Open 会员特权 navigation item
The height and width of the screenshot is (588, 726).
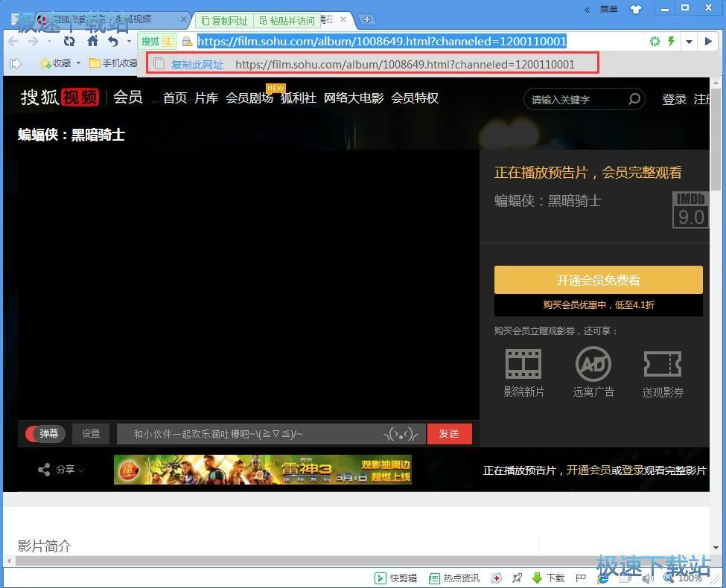point(415,98)
